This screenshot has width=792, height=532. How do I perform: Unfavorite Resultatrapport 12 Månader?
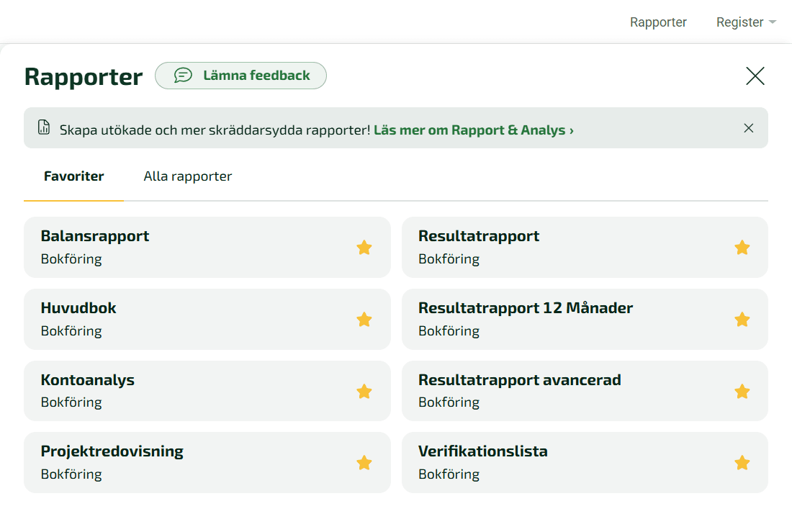(x=742, y=319)
